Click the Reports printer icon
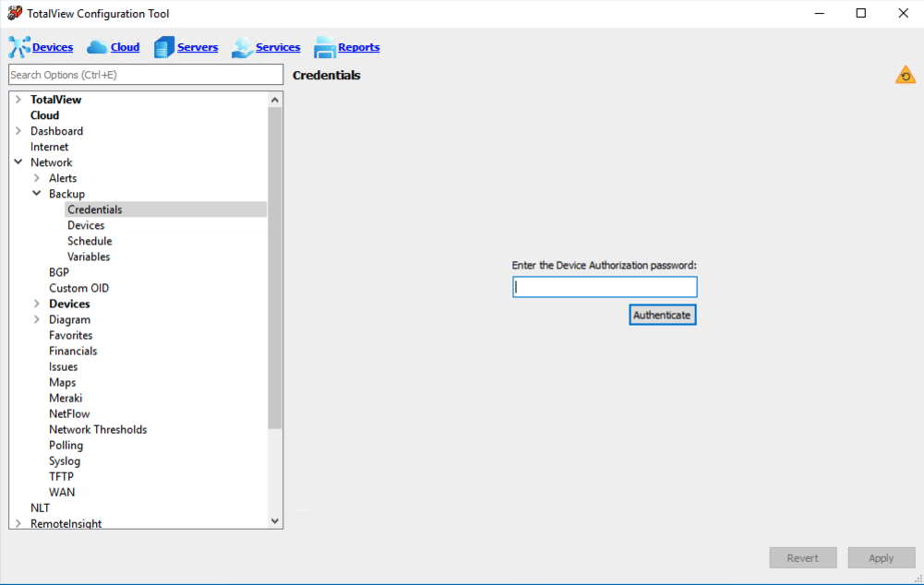The height and width of the screenshot is (585, 924). (325, 47)
